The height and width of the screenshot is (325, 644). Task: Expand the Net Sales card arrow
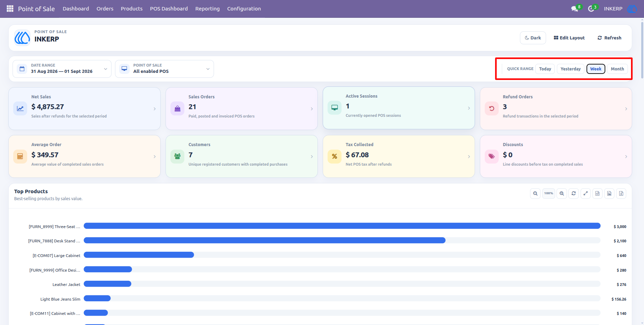[x=155, y=109]
